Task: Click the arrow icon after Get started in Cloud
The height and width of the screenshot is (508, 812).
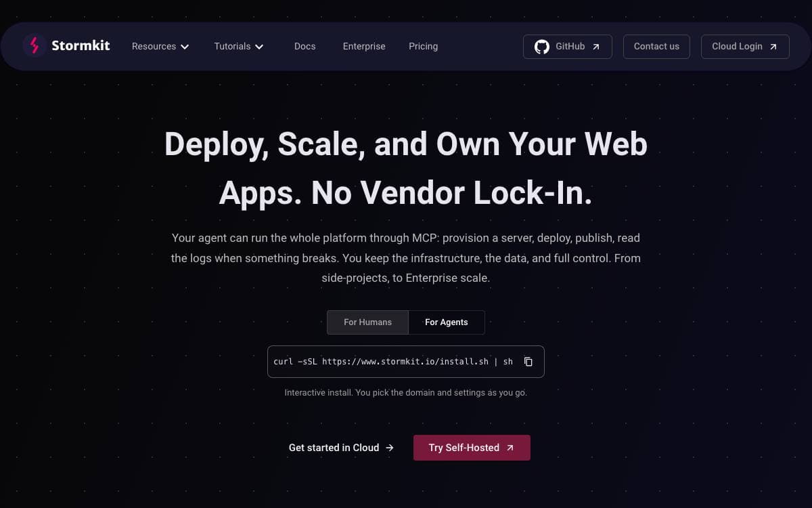Action: click(x=390, y=448)
